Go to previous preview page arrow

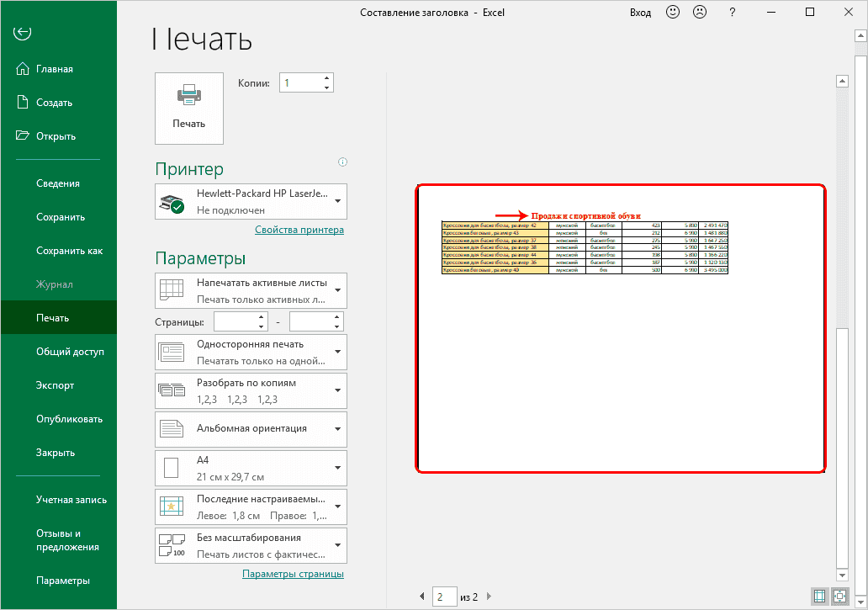422,597
